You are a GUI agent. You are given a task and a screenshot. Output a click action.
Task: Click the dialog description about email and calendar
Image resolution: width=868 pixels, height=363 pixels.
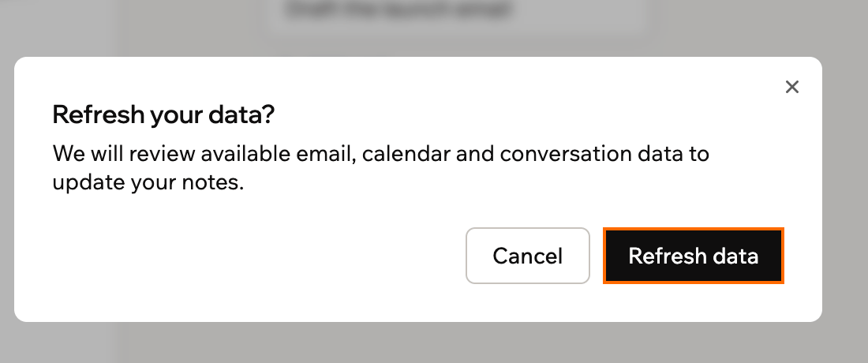(x=381, y=167)
